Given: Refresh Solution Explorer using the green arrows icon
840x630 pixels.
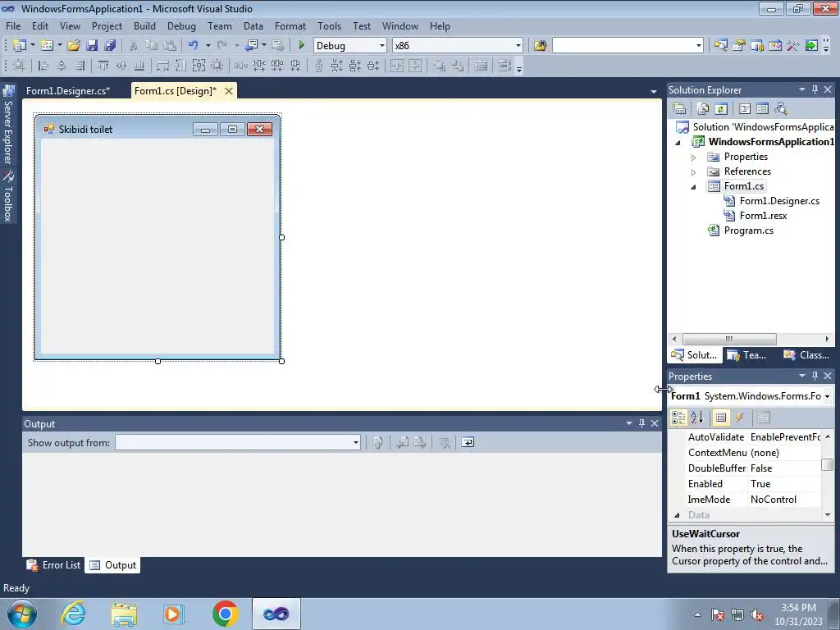Looking at the screenshot, I should click(721, 108).
